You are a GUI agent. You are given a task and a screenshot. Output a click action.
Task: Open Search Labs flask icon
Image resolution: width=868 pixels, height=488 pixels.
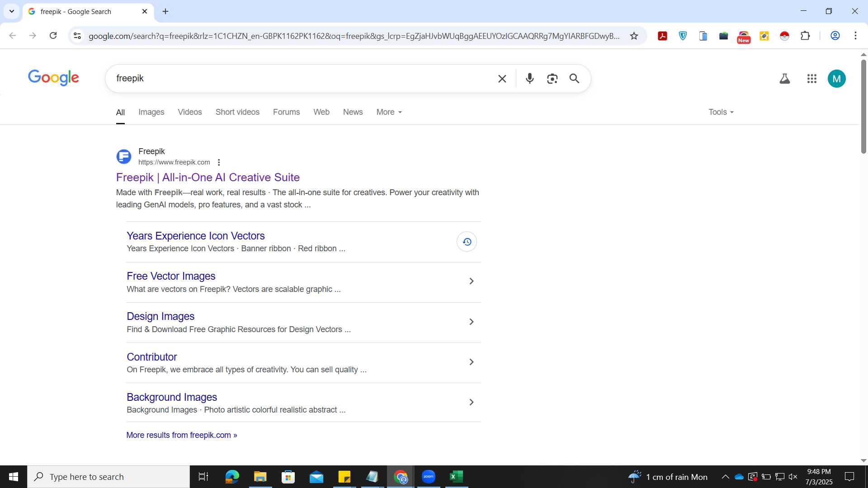(x=785, y=79)
